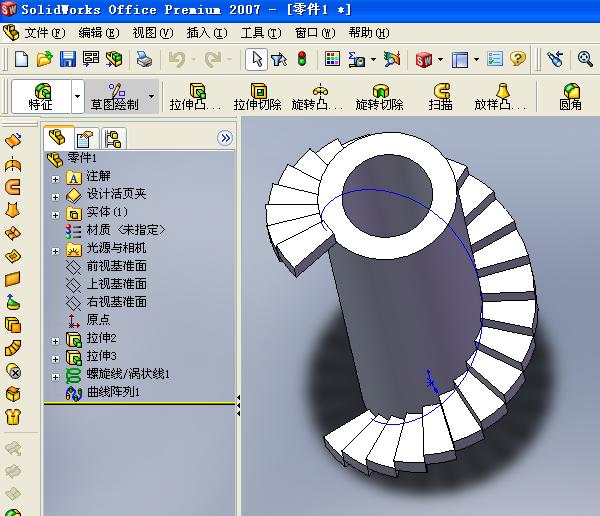
Task: Click the gray X circle icon in left sidebar
Action: coord(14,371)
